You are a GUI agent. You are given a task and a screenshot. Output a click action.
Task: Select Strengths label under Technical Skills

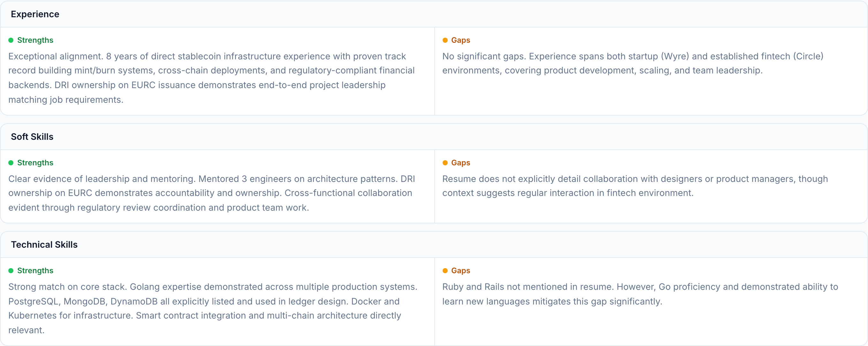tap(35, 271)
